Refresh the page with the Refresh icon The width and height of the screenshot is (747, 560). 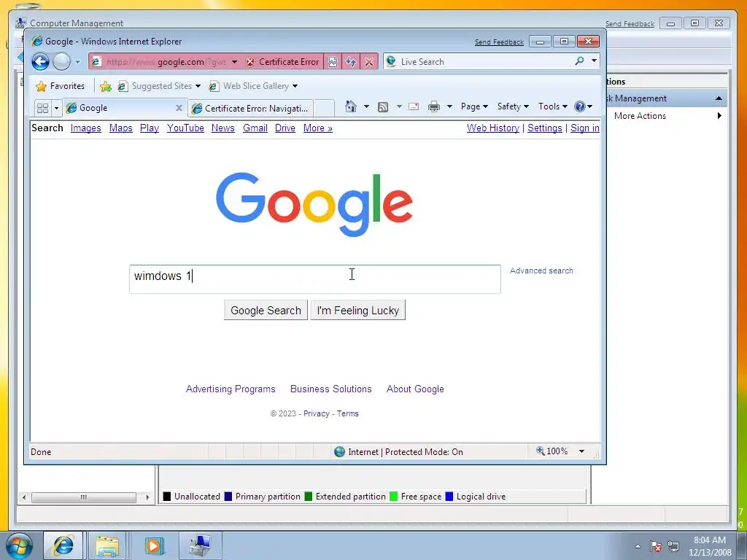point(351,62)
